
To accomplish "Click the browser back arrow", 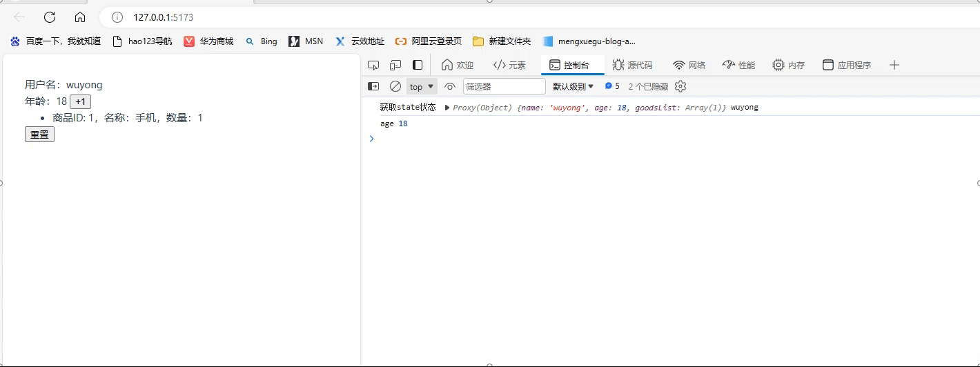I will (19, 17).
